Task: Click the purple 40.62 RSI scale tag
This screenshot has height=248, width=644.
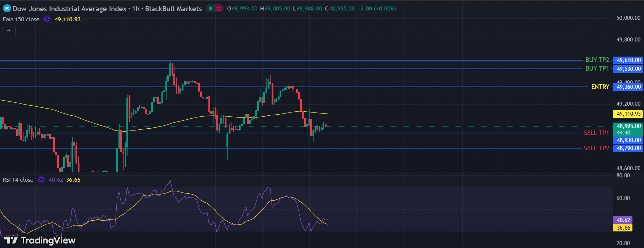Action: pyautogui.click(x=623, y=220)
